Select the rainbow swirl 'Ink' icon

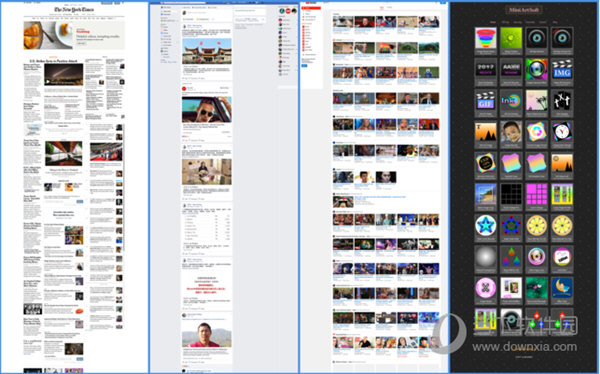[x=511, y=101]
